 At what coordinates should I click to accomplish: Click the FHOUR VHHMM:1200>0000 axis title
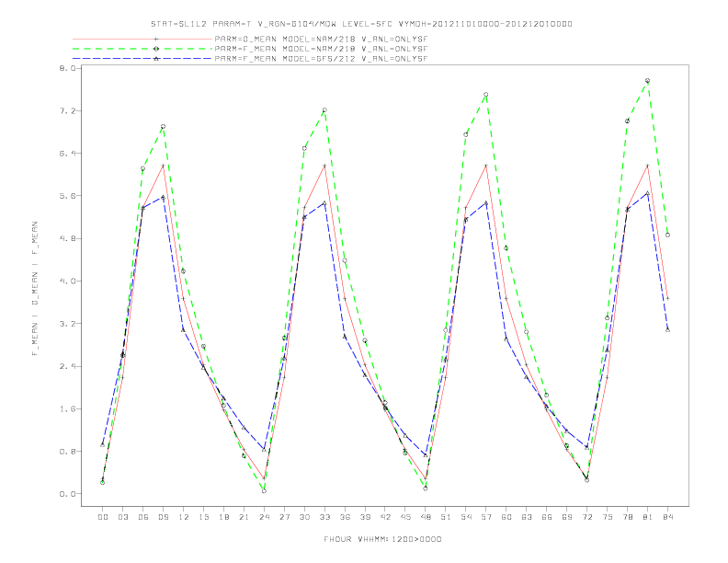point(382,539)
